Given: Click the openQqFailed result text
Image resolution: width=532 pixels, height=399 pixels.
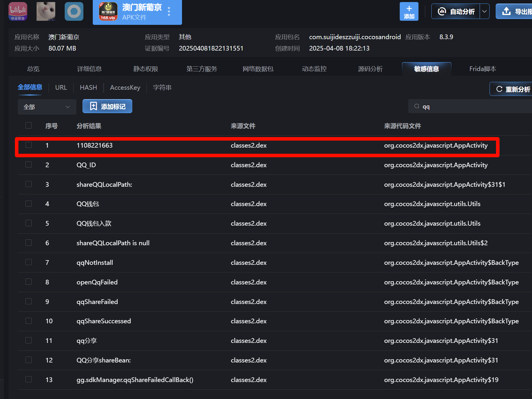Looking at the screenshot, I should tap(97, 282).
